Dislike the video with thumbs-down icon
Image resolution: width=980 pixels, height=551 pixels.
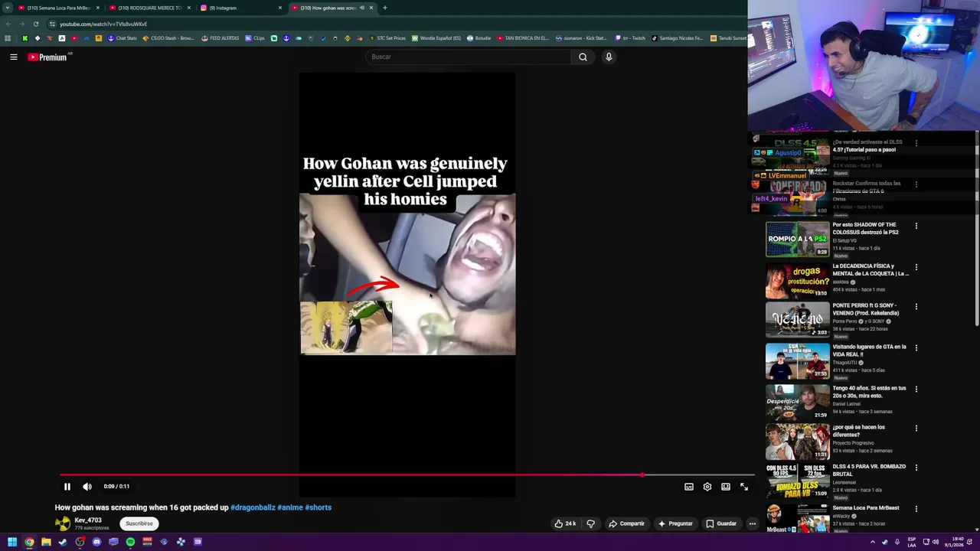click(x=590, y=523)
